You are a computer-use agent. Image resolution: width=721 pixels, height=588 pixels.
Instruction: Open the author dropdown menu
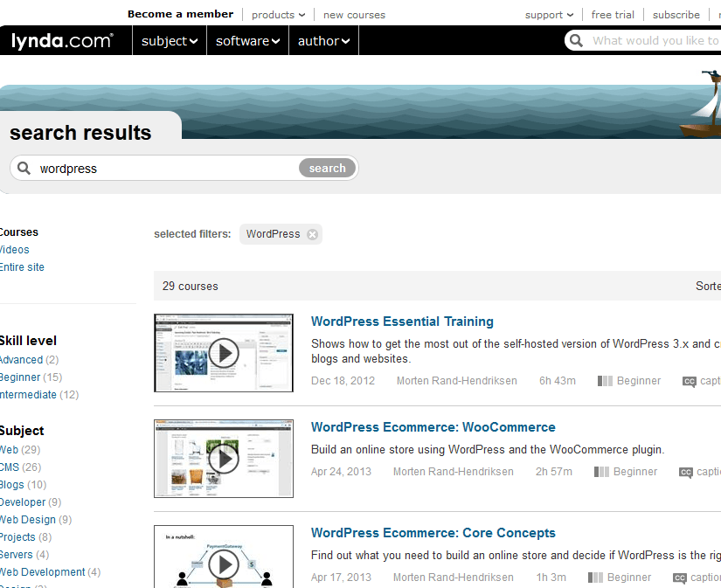(x=323, y=41)
